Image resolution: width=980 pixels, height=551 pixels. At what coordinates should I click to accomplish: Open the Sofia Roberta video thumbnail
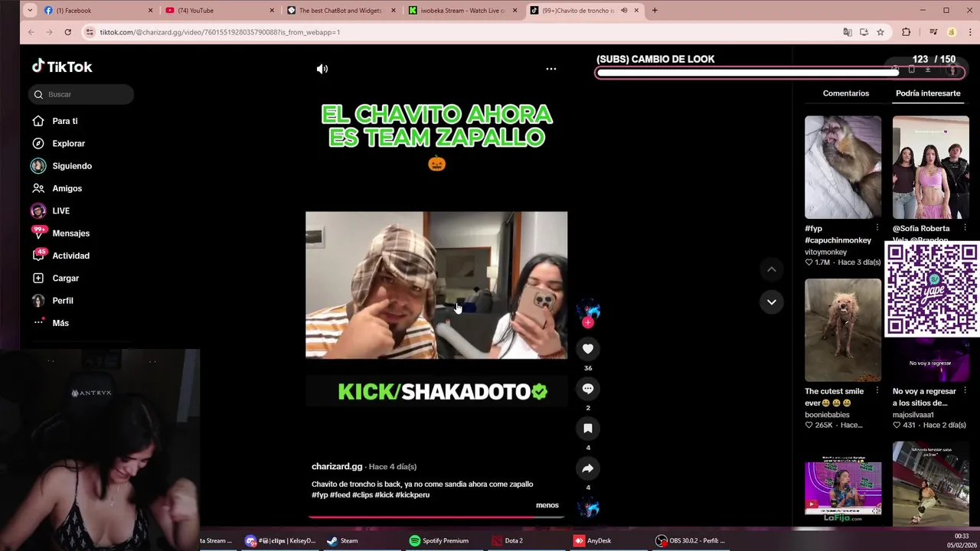coord(931,167)
